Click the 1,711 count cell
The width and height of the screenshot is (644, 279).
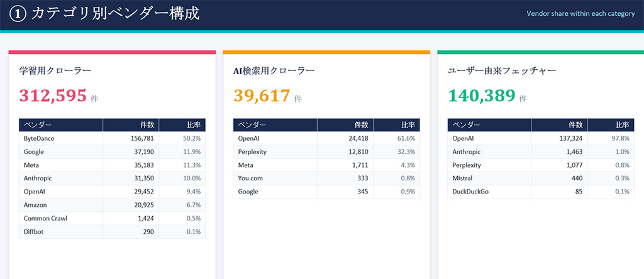pyautogui.click(x=345, y=165)
